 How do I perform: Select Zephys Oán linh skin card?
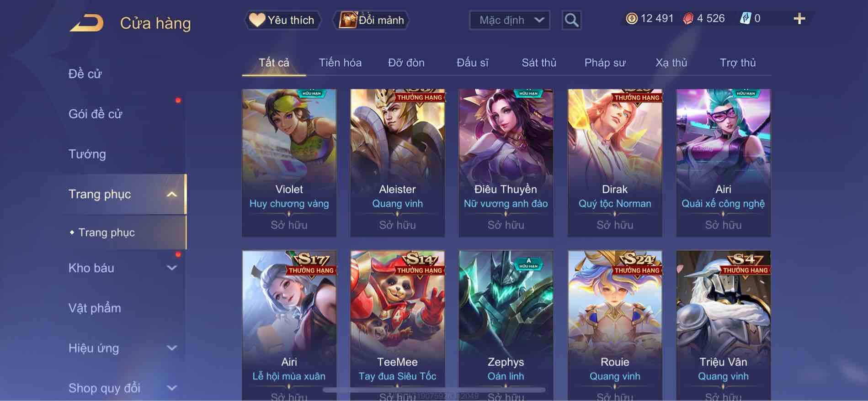pyautogui.click(x=506, y=325)
